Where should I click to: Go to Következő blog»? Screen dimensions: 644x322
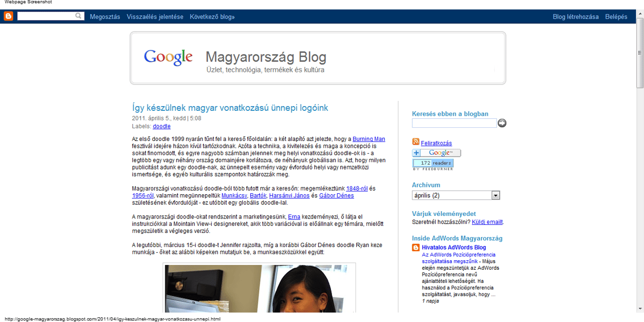212,17
